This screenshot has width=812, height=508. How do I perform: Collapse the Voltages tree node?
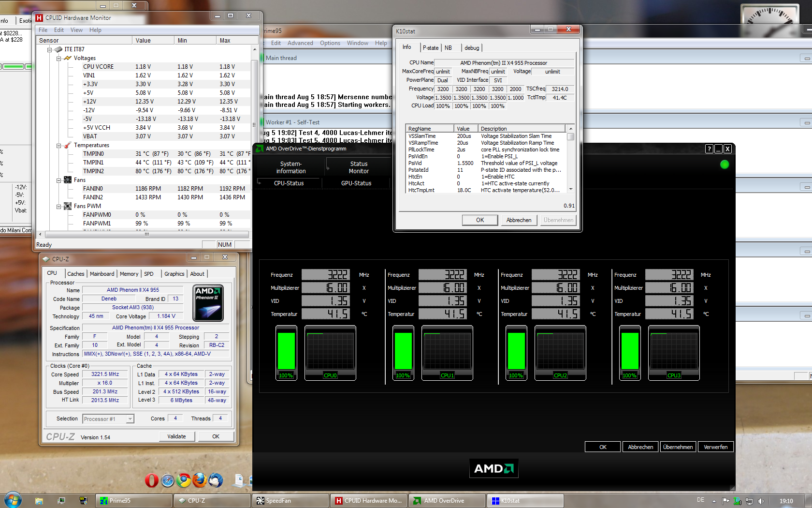pyautogui.click(x=58, y=58)
